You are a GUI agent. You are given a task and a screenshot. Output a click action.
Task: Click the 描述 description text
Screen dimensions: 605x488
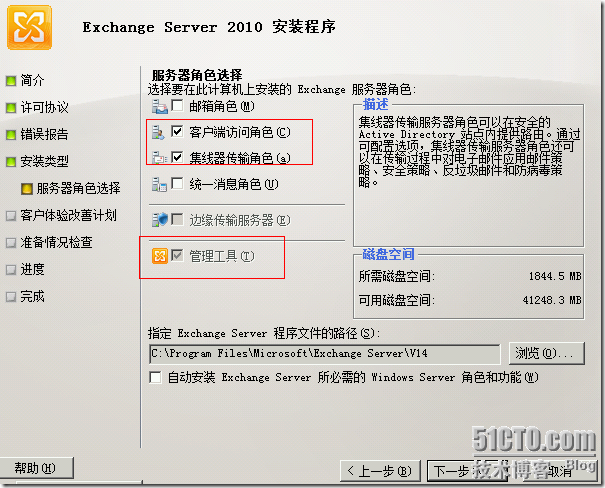(x=469, y=152)
